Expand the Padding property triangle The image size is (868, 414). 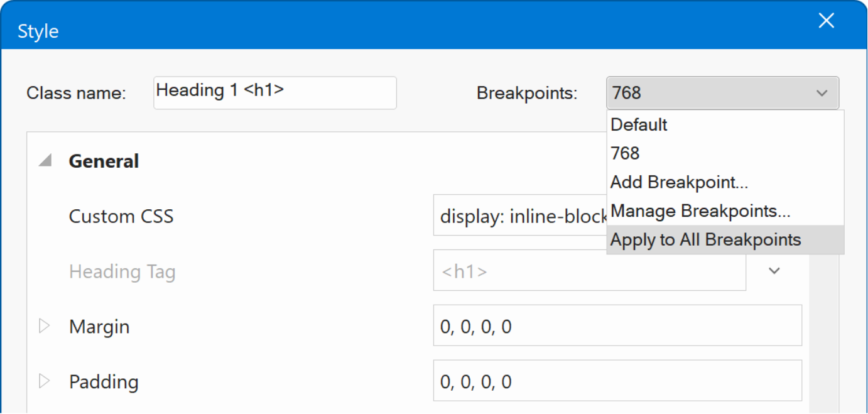click(x=44, y=381)
